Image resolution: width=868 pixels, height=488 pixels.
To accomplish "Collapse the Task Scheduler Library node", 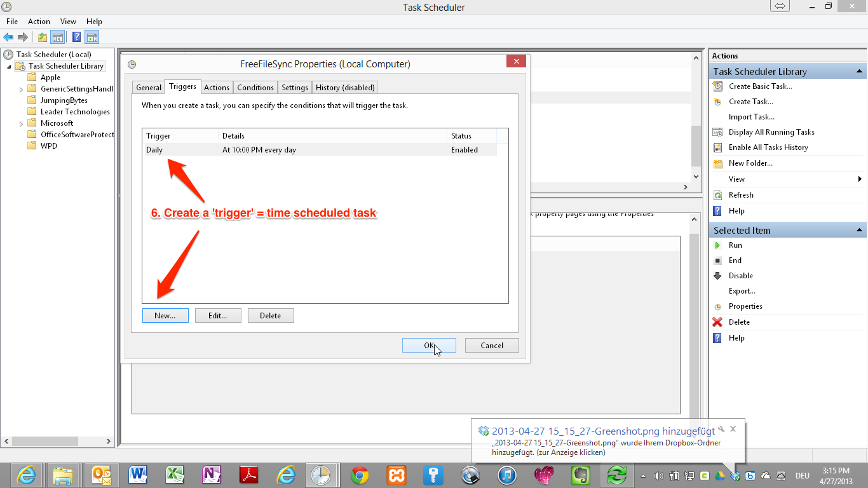I will coord(10,67).
